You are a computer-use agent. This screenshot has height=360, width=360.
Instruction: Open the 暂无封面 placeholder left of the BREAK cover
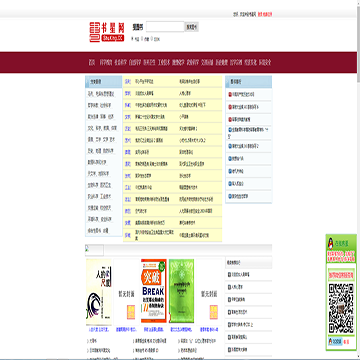click(x=126, y=292)
